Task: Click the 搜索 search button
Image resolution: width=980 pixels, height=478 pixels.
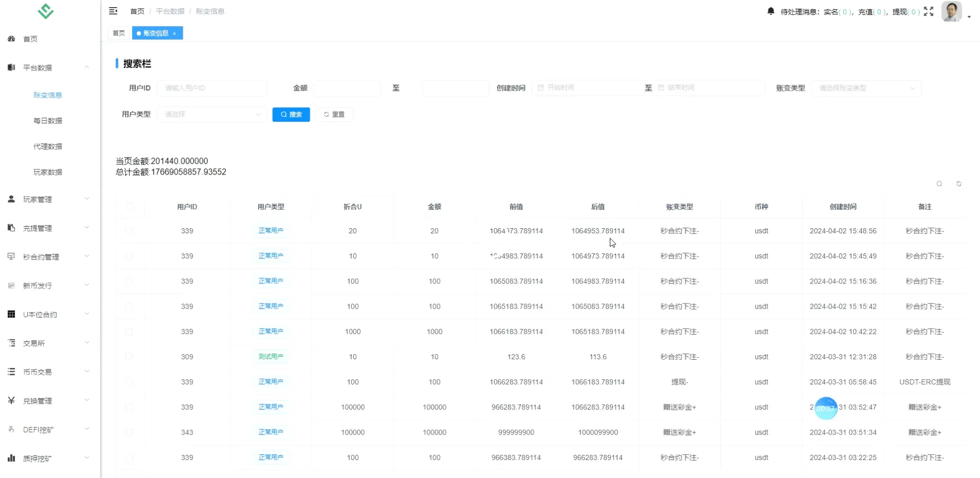Action: coord(291,114)
